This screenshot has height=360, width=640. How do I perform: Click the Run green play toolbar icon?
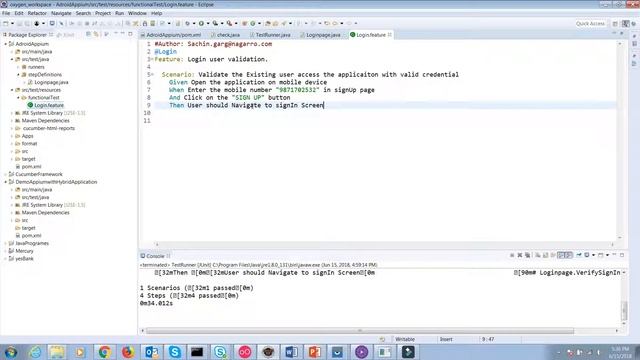pyautogui.click(x=201, y=24)
